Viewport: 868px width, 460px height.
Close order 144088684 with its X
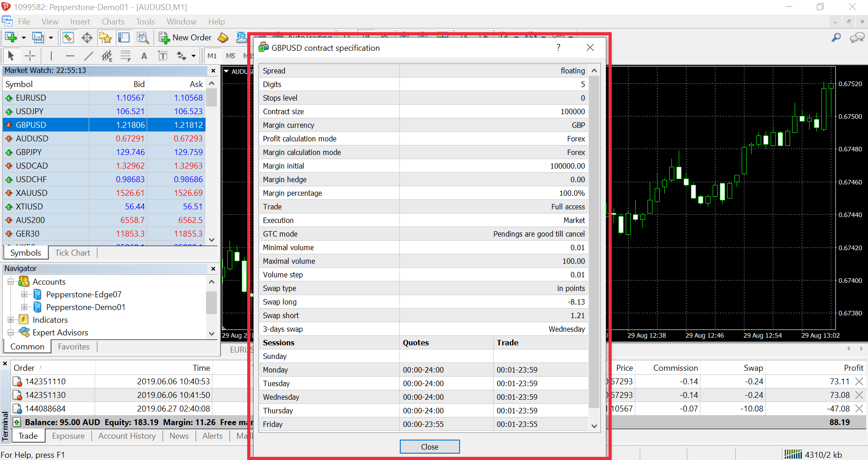pos(859,409)
